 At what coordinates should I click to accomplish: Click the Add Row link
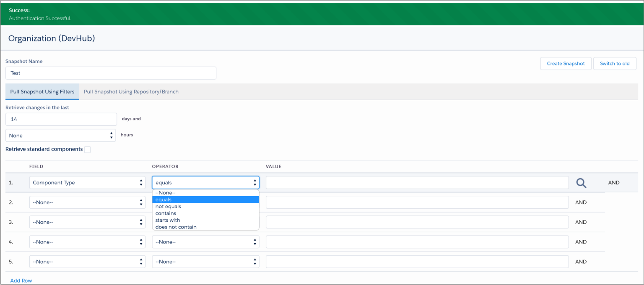point(21,280)
